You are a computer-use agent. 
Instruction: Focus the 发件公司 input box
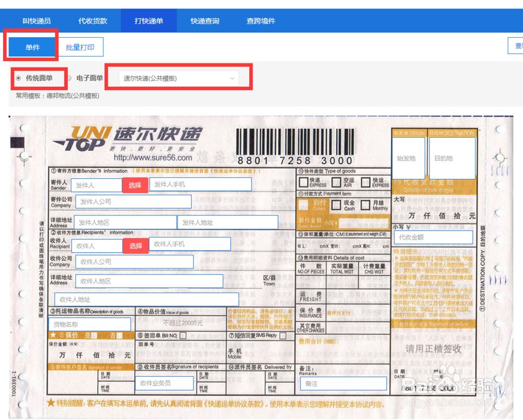(133, 201)
